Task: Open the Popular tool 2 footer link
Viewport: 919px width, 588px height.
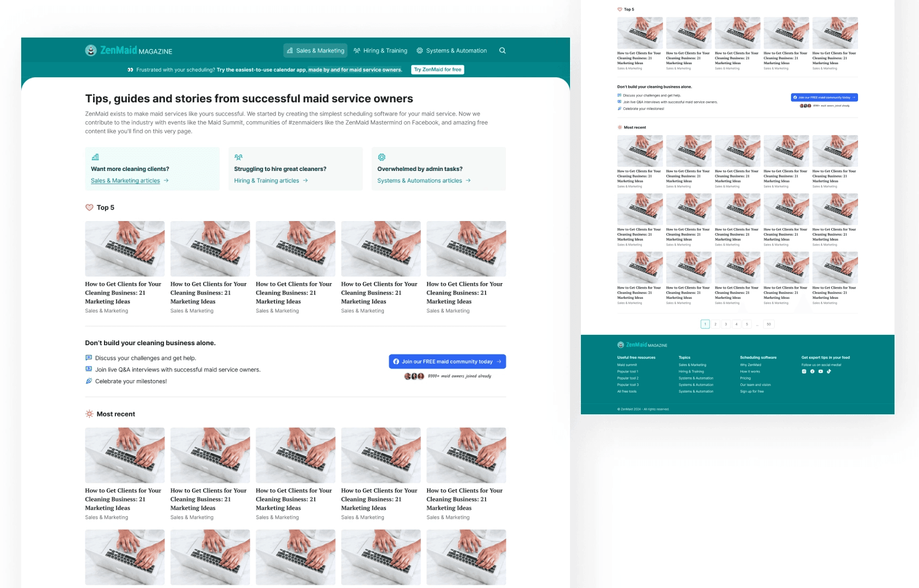Action: [x=628, y=378]
